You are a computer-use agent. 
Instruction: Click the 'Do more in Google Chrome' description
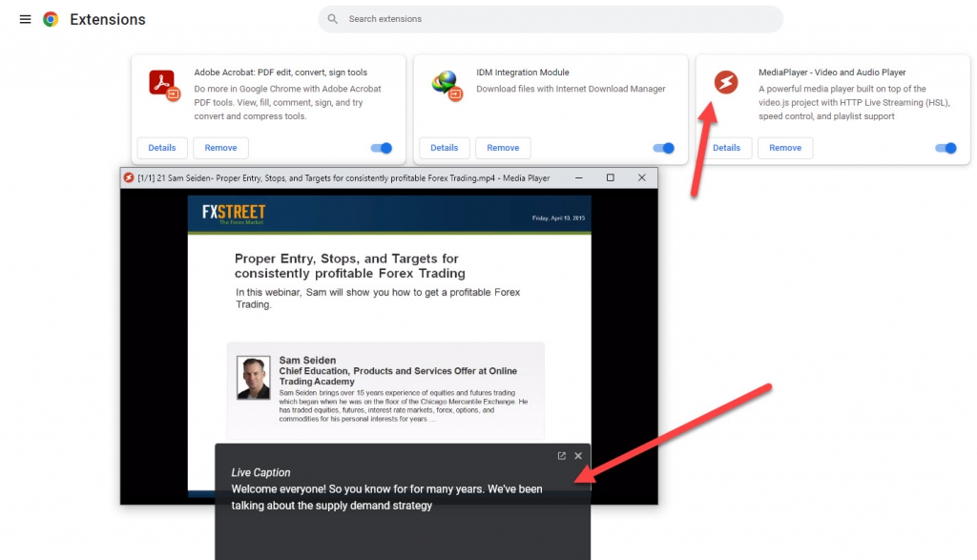[x=287, y=103]
